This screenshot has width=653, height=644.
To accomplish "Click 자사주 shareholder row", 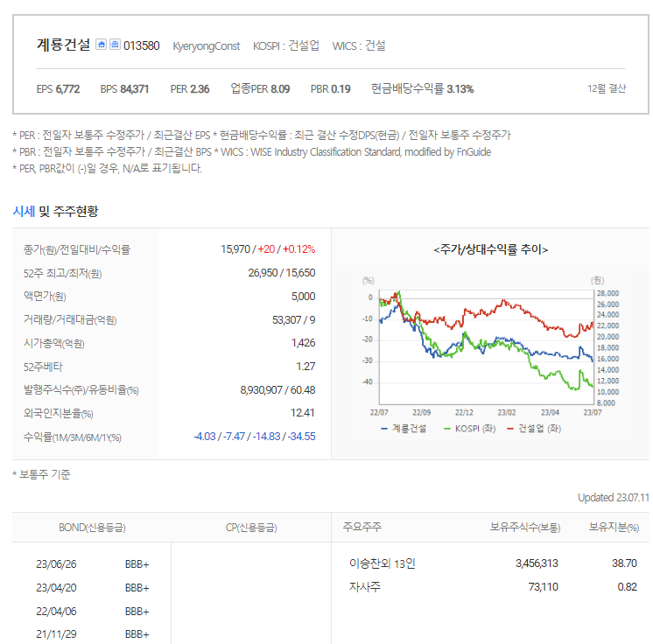I will point(493,587).
